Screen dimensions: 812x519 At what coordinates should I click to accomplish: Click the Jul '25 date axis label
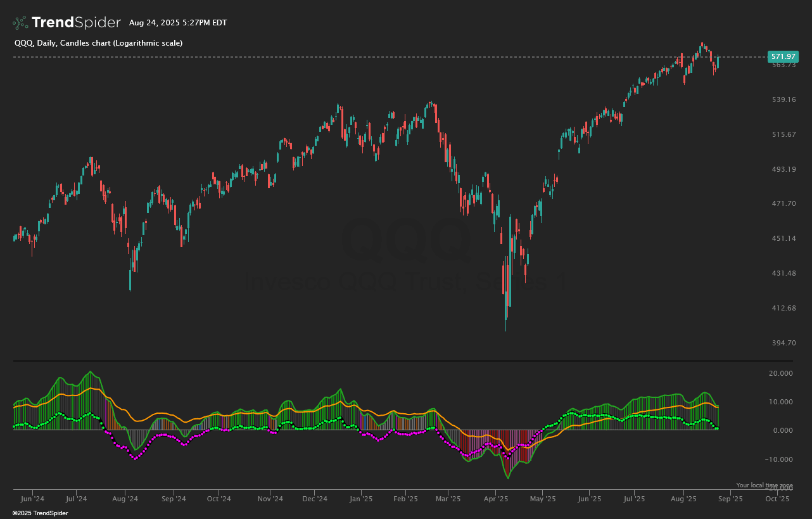pyautogui.click(x=635, y=499)
